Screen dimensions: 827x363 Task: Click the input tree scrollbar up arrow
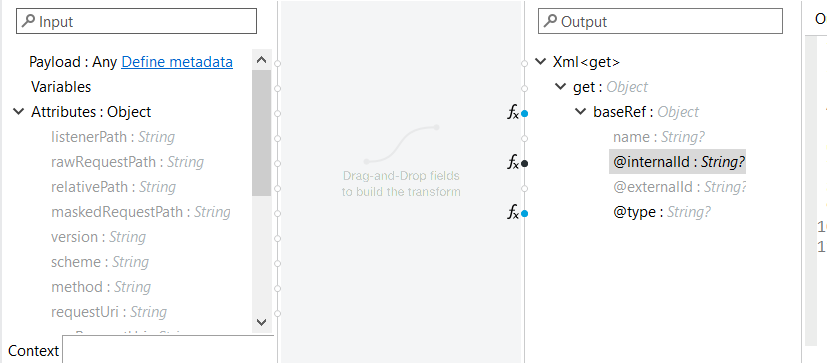point(261,59)
